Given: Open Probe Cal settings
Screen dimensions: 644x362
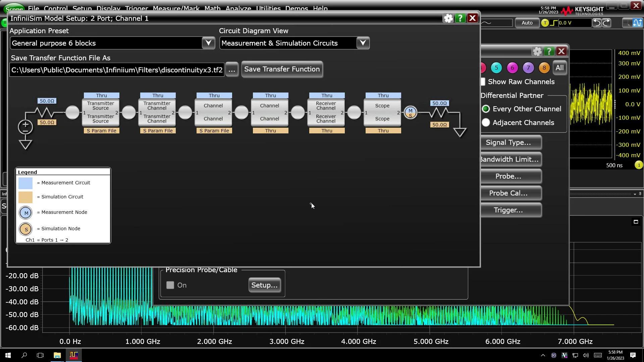Looking at the screenshot, I should 511,193.
